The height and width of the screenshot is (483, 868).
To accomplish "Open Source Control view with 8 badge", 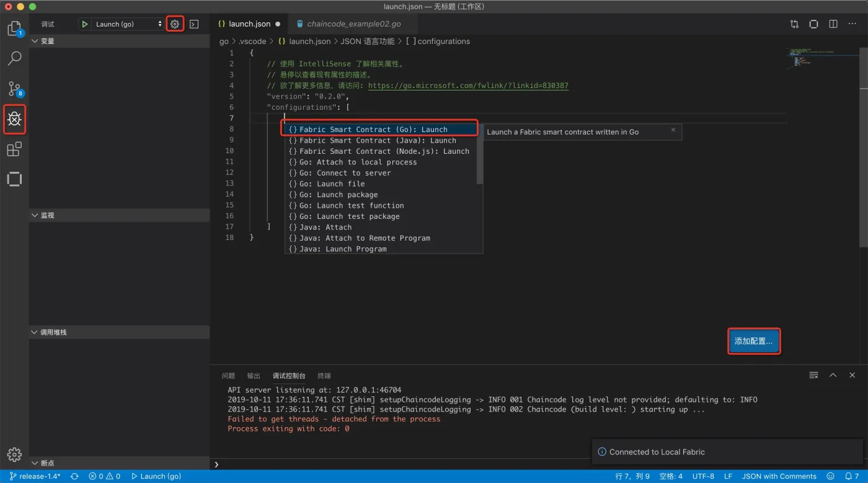I will point(14,89).
